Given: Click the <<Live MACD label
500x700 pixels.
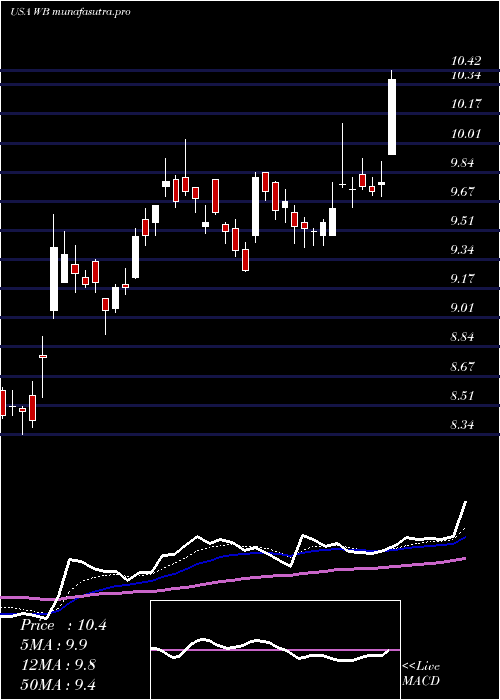Looking at the screenshot, I should [x=421, y=674].
